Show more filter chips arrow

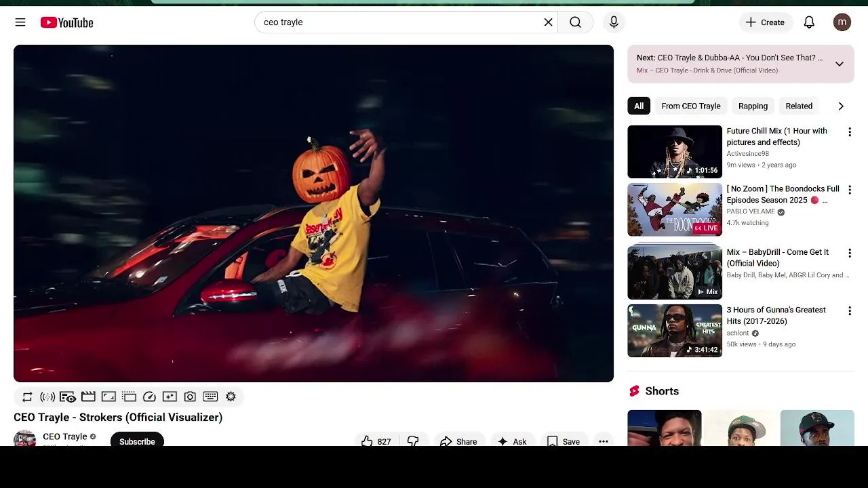tap(841, 106)
